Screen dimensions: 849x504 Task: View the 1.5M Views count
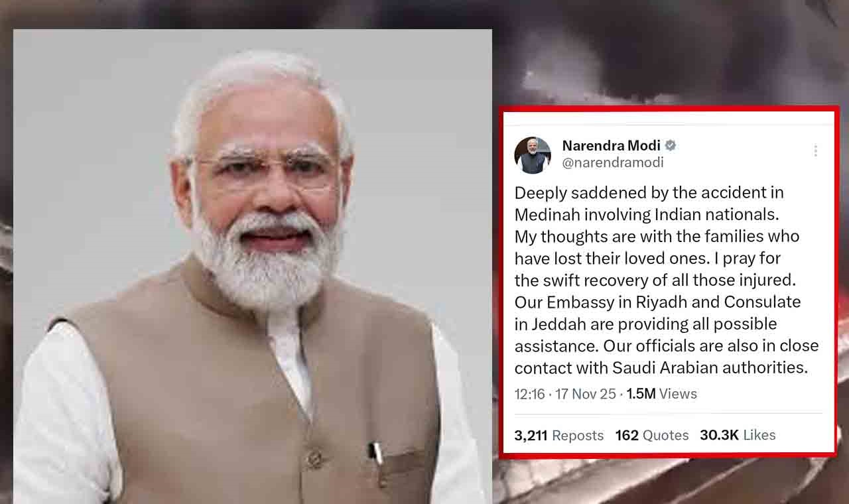661,394
